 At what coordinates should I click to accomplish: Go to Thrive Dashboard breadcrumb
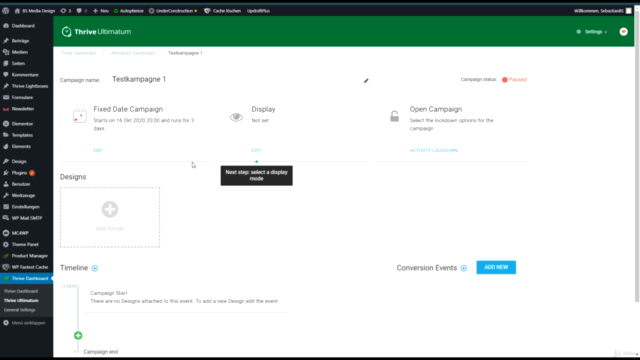(x=78, y=53)
